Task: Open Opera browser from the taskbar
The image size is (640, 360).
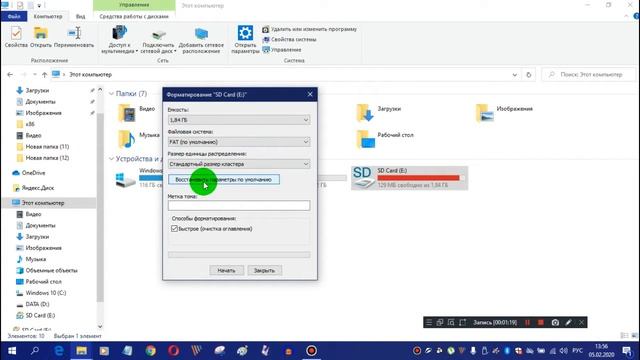Action: [173, 351]
